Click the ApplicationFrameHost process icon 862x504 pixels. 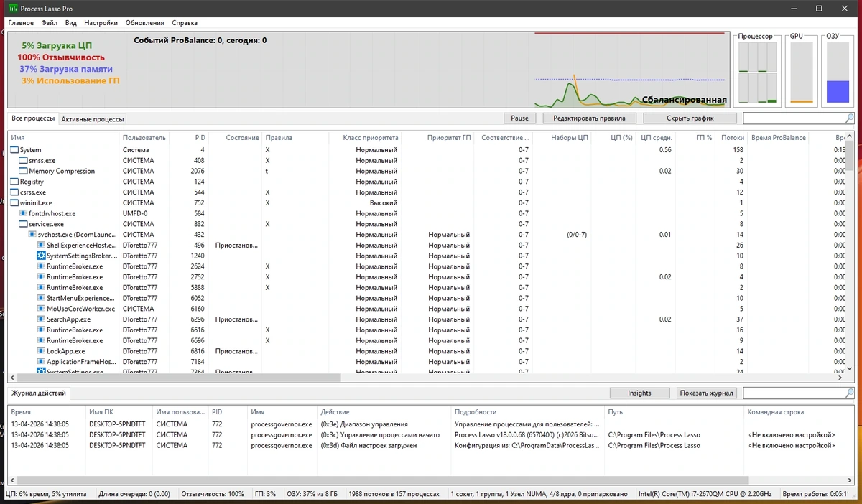(x=41, y=362)
